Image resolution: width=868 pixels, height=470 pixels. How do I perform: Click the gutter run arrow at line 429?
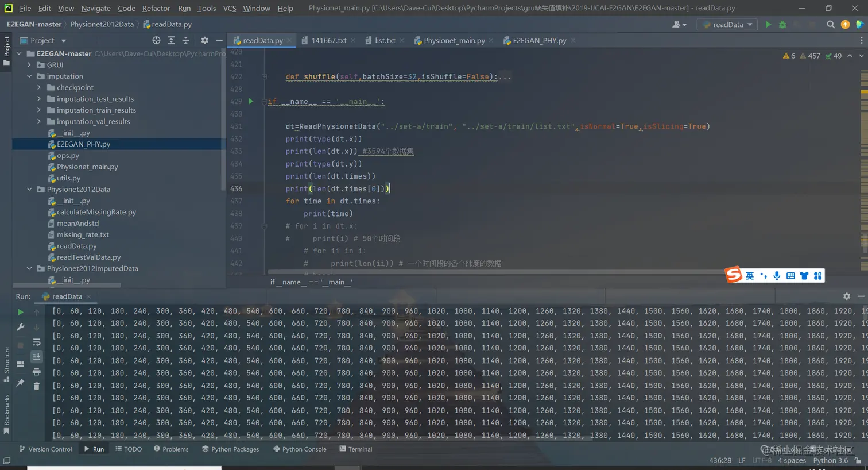(x=250, y=101)
